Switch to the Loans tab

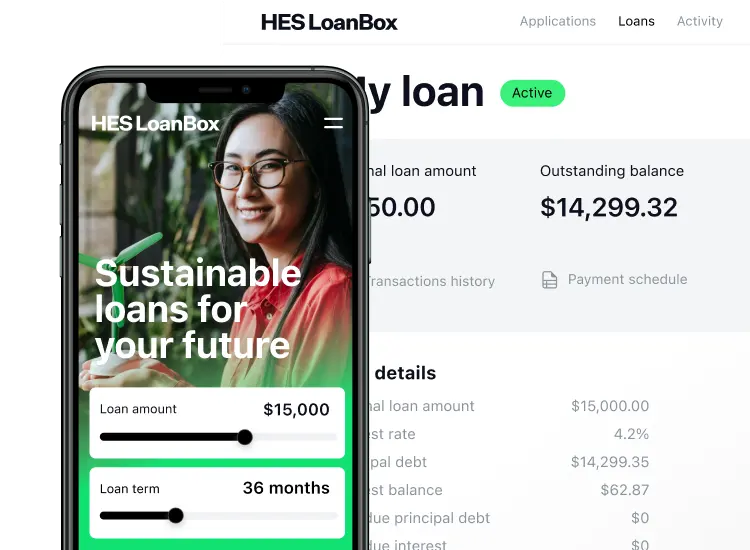(636, 22)
